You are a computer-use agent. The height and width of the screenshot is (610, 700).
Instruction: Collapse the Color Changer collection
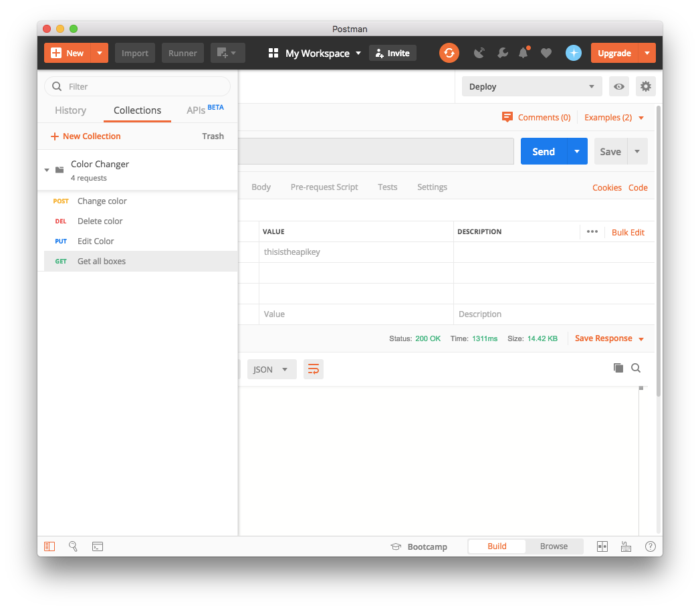point(47,170)
